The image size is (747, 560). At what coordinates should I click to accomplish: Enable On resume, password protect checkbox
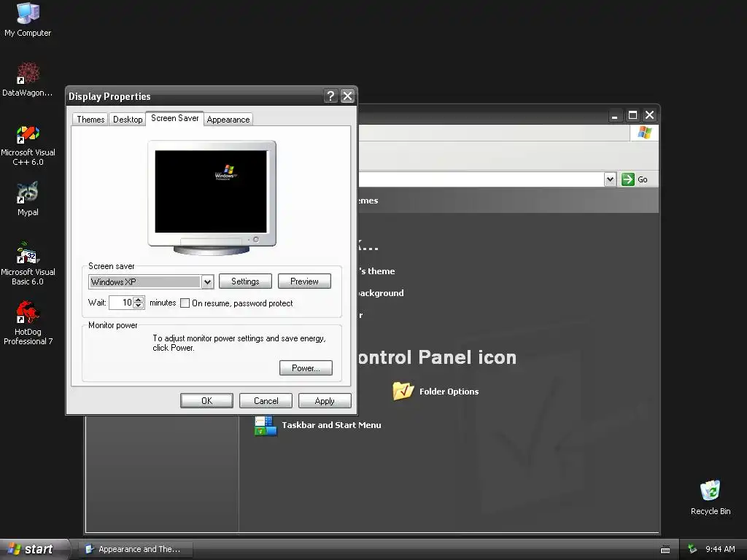click(185, 303)
